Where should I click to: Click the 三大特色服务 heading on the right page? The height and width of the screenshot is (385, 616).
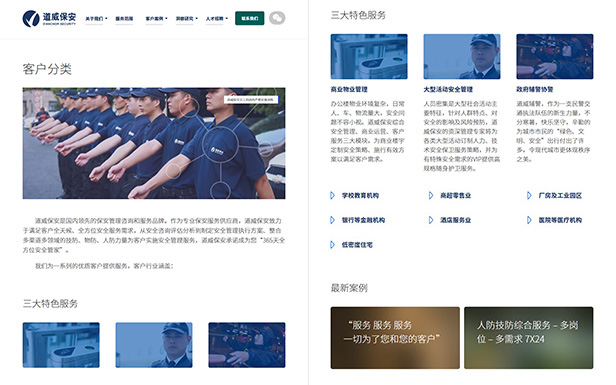tap(358, 15)
